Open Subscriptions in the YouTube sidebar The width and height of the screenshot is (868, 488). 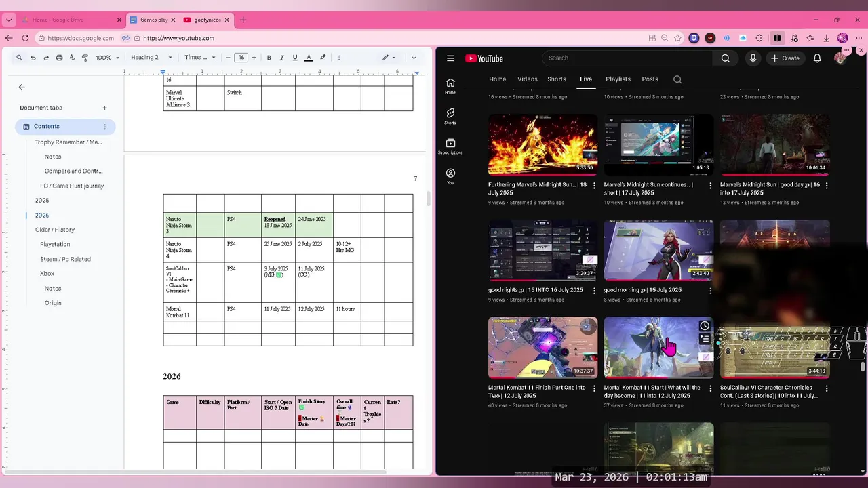click(450, 146)
